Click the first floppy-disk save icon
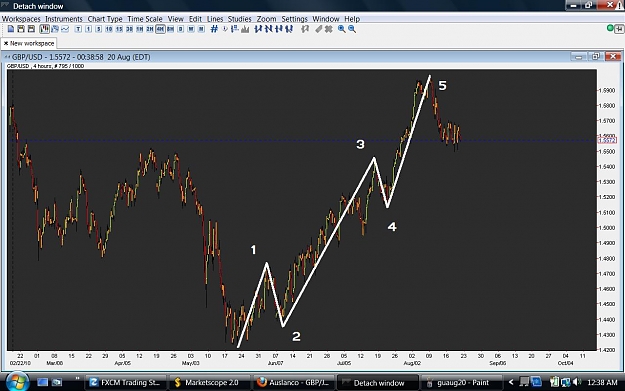This screenshot has width=625, height=391. 21,29
